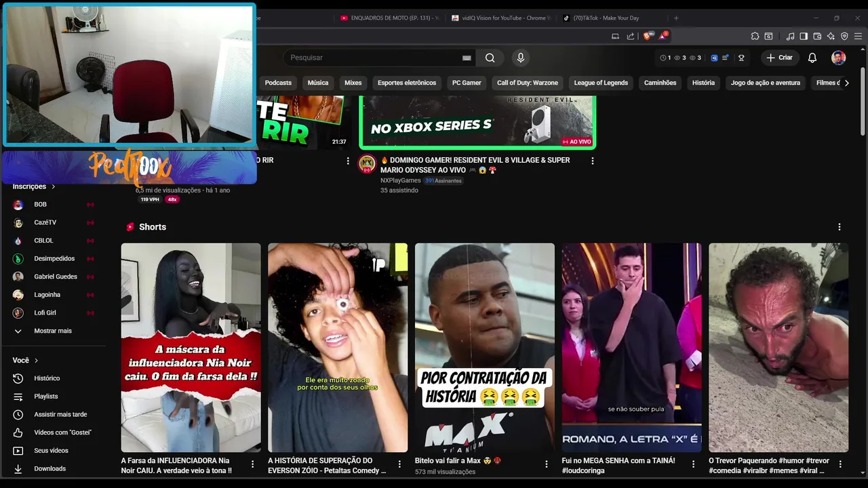
Task: Select the League of Legends chip
Action: click(601, 83)
